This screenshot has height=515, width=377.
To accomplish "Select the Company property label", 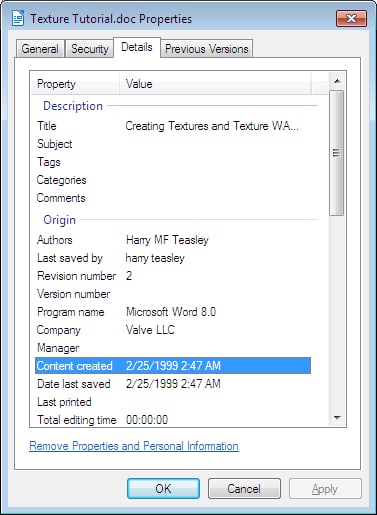I will tap(59, 330).
